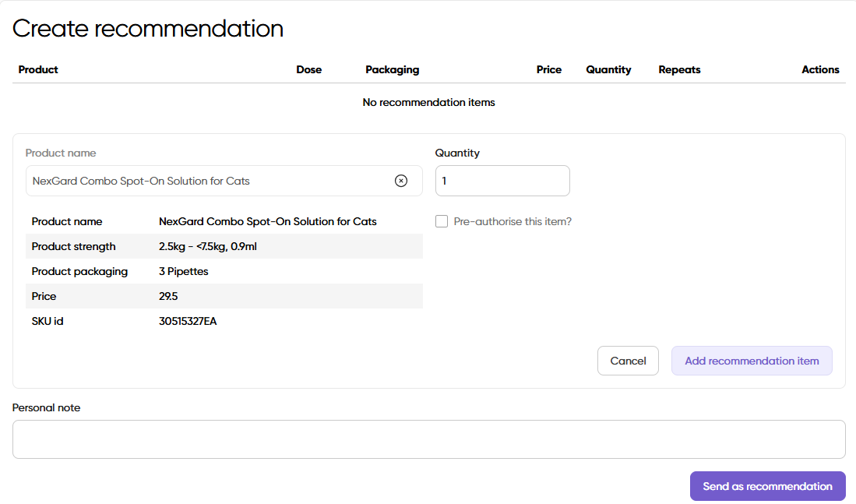Click the Quantity table column header
Screen dimensions: 856x504
coord(608,69)
